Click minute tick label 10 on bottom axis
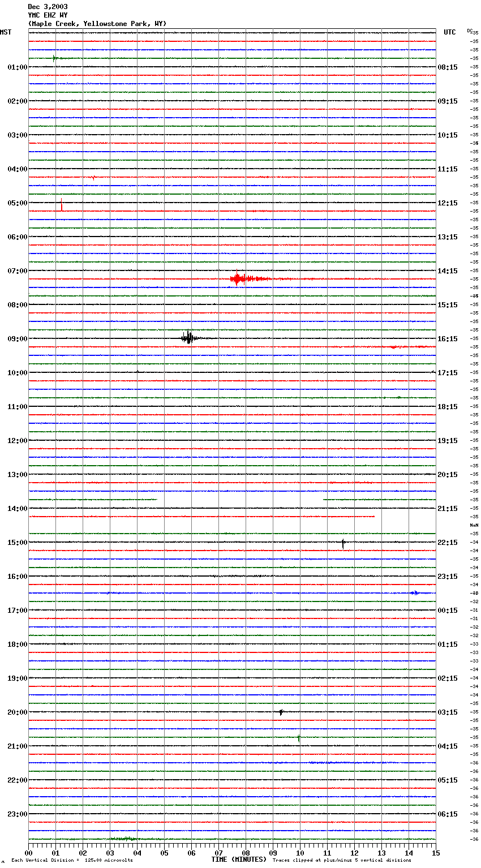 pyautogui.click(x=300, y=853)
